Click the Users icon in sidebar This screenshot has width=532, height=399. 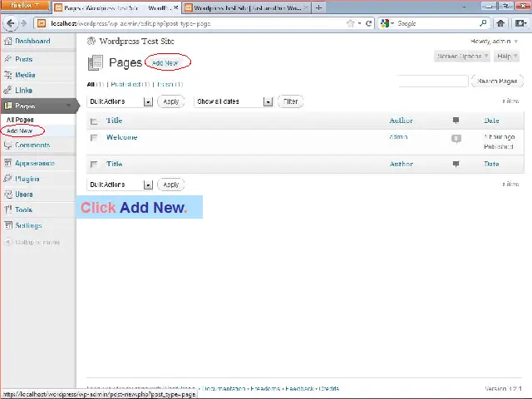click(7, 194)
